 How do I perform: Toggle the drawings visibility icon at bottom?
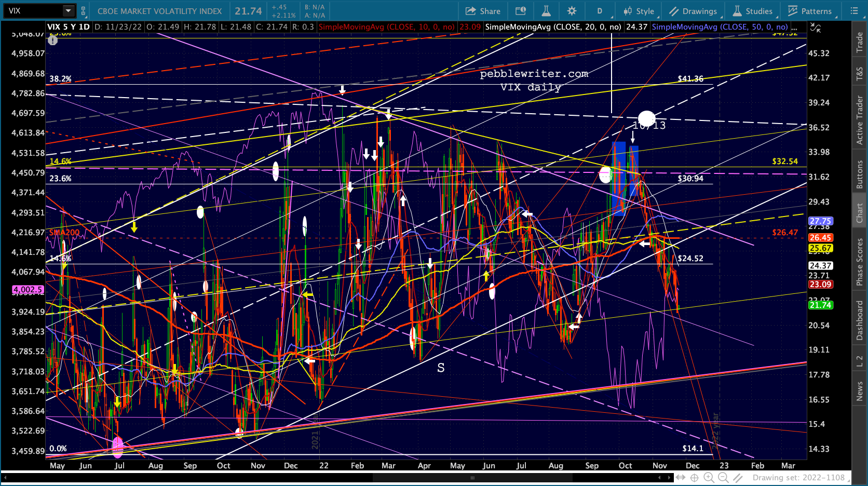click(738, 478)
